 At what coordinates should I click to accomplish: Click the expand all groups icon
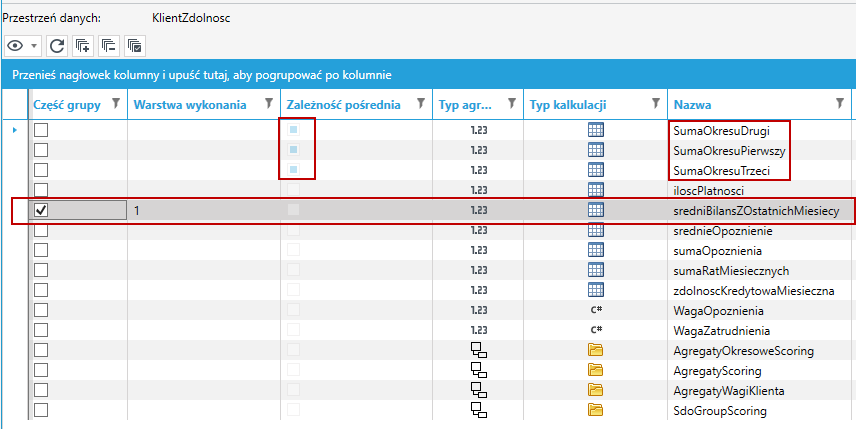click(83, 46)
